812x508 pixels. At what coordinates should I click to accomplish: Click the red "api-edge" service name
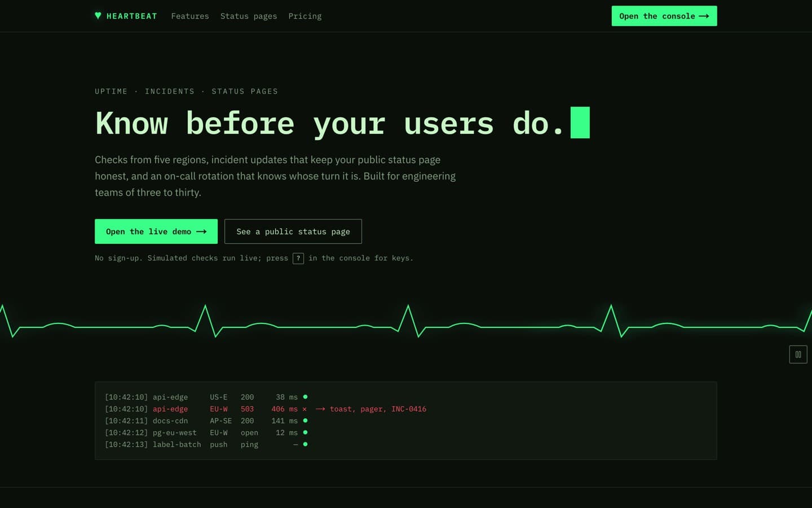(170, 409)
